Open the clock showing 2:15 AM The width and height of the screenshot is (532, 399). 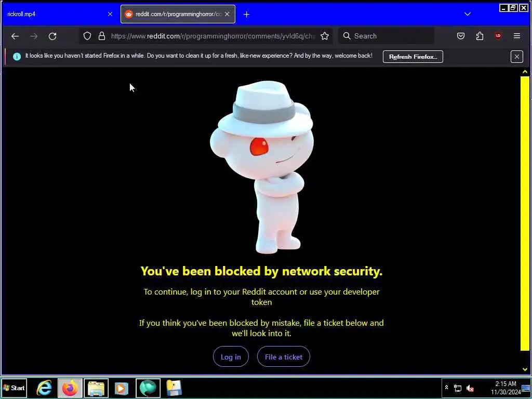point(506,388)
